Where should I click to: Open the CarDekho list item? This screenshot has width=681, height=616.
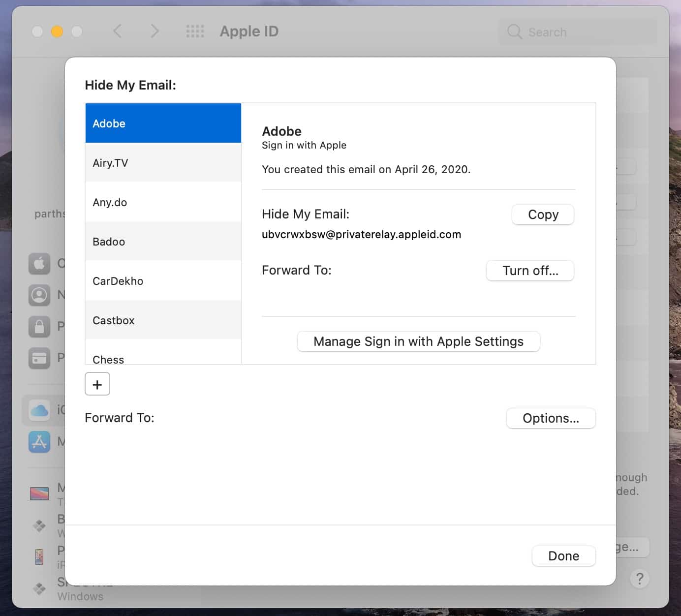[163, 281]
